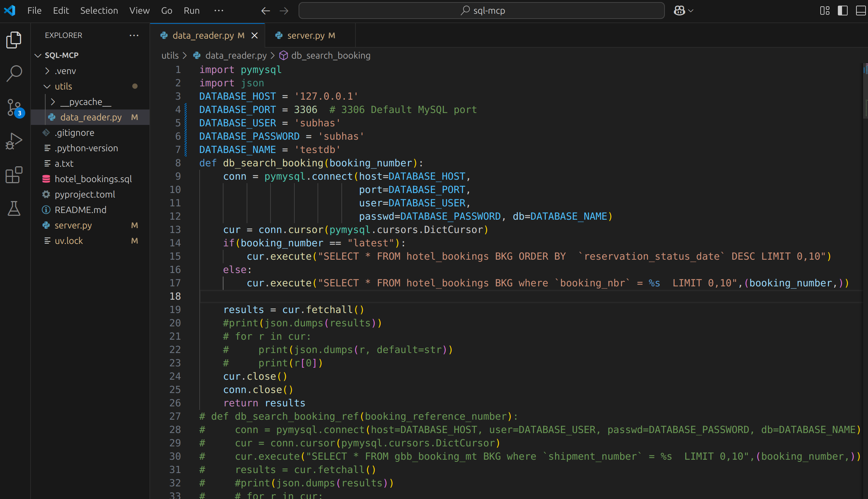Open the Run and Debug view
868x499 pixels.
[x=14, y=141]
